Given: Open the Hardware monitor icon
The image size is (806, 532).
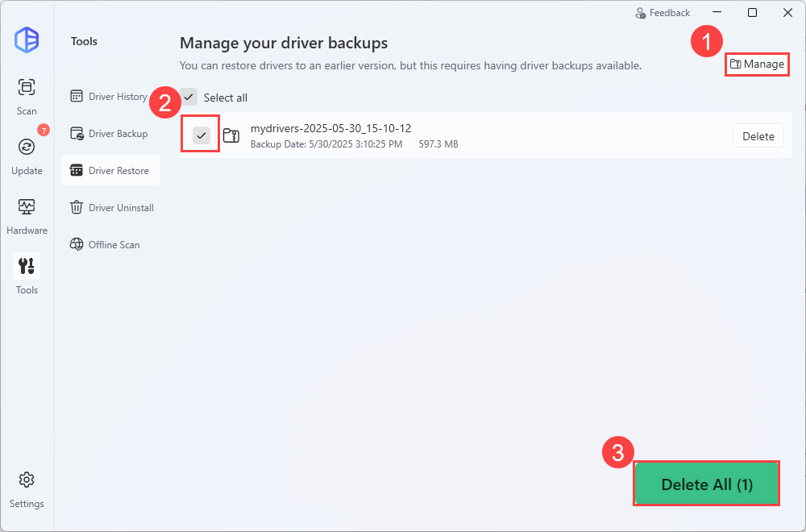Looking at the screenshot, I should pos(27,206).
